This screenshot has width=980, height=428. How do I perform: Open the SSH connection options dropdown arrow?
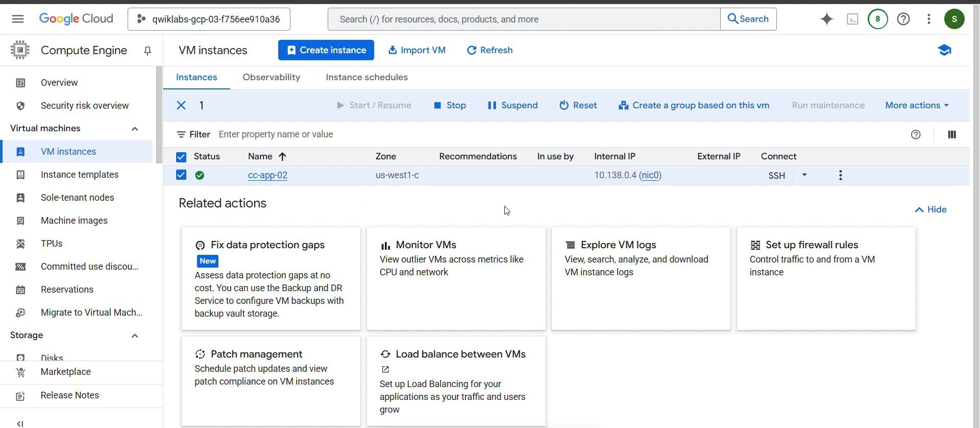pyautogui.click(x=804, y=175)
